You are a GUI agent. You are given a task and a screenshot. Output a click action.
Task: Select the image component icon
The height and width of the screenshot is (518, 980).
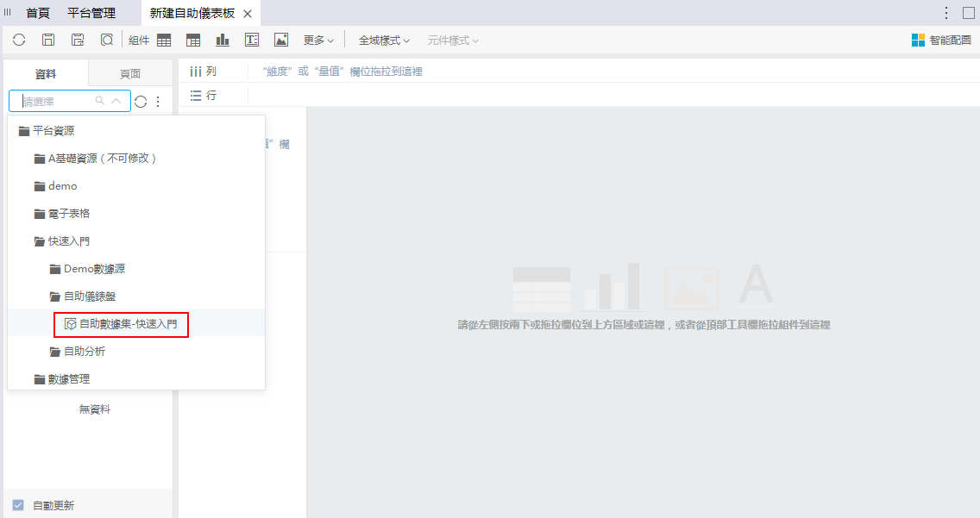281,40
